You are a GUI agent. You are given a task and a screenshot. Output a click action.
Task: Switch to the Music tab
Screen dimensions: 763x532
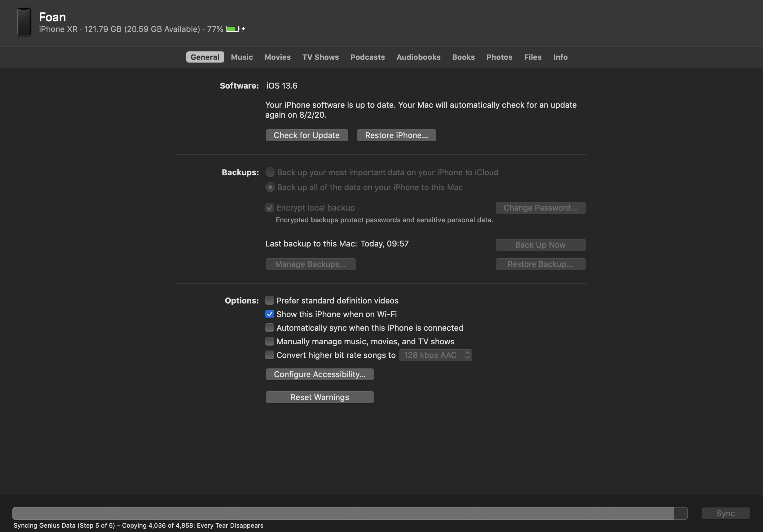(242, 57)
